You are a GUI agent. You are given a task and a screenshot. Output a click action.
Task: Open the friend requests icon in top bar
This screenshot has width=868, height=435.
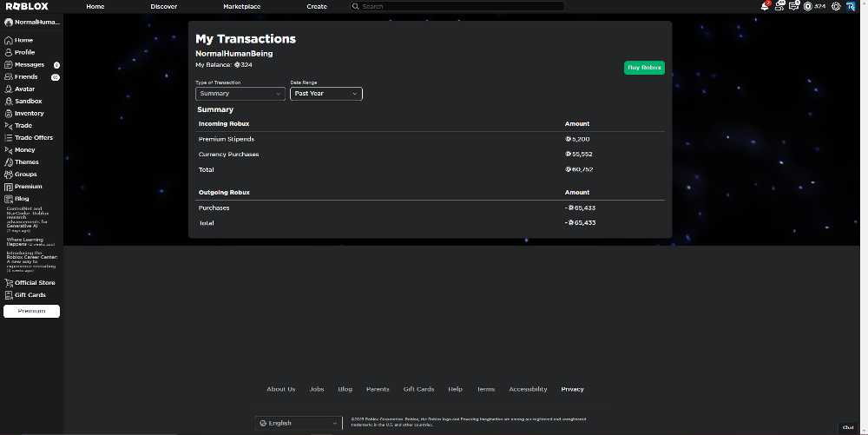coord(779,6)
